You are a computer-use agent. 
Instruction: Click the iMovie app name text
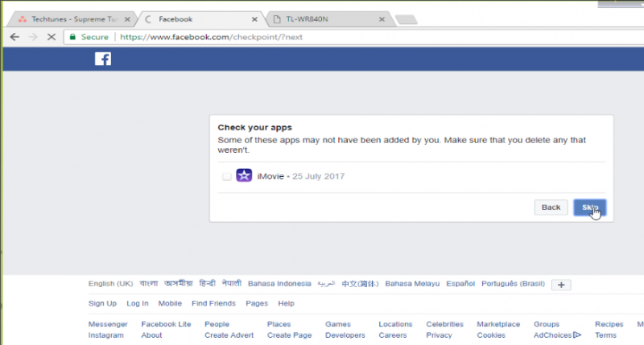(270, 176)
